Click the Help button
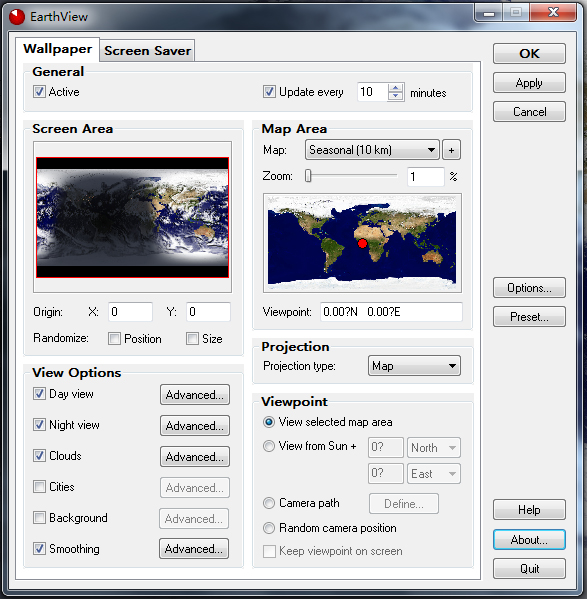The image size is (587, 599). 529,510
